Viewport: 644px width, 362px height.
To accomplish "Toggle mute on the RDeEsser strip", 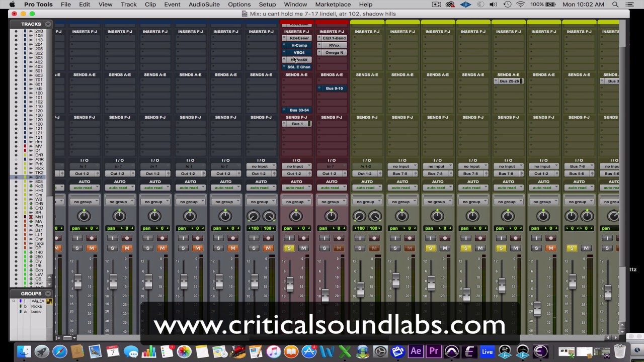I will pos(303,248).
